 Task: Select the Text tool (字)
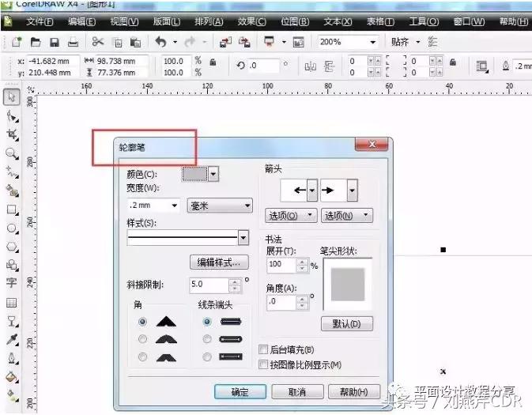[12, 283]
